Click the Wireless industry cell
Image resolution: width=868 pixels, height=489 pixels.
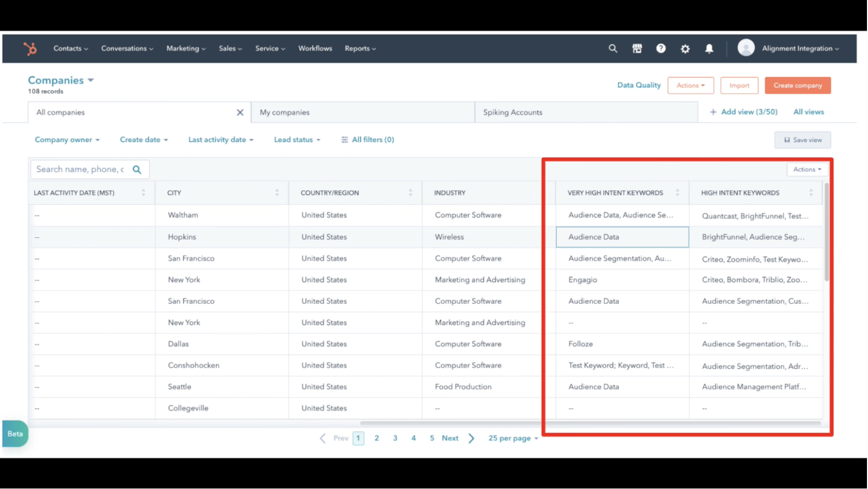click(489, 237)
